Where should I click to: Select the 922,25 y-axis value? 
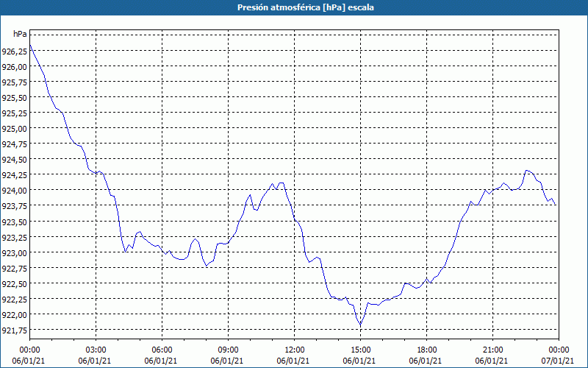[14, 300]
